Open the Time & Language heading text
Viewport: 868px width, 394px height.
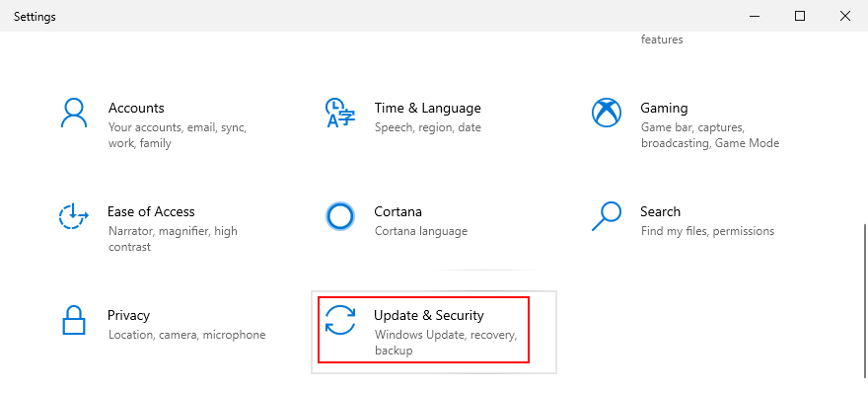click(427, 108)
